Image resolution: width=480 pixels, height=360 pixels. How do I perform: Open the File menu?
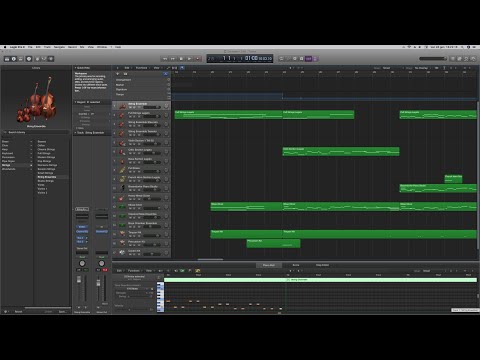point(30,47)
